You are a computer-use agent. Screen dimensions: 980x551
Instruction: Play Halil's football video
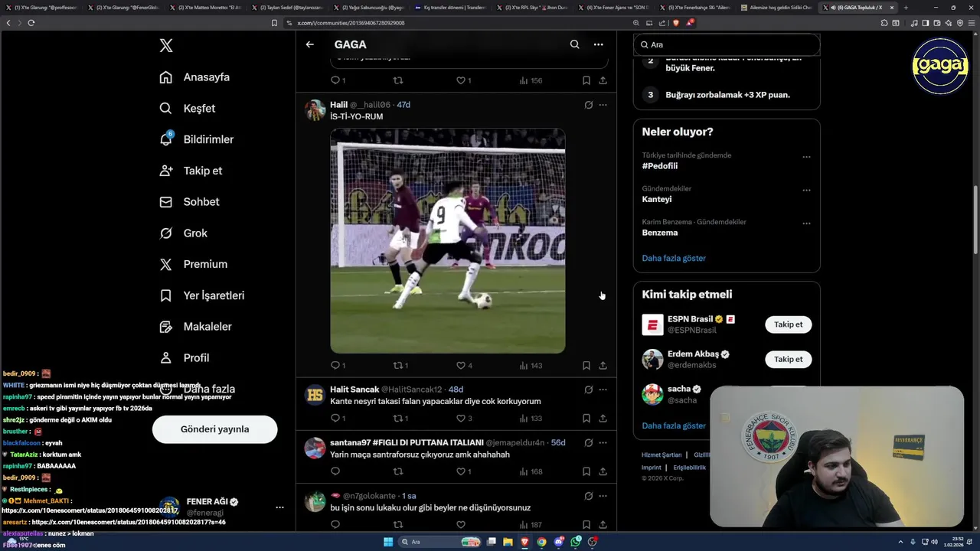coord(448,240)
